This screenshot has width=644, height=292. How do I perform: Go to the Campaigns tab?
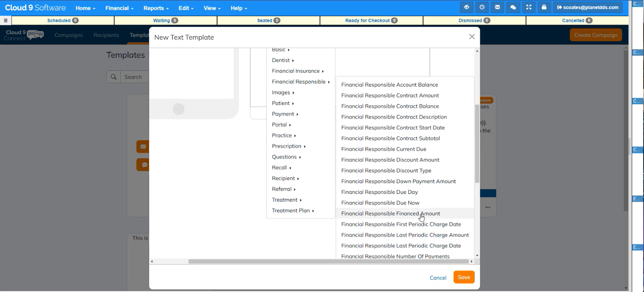coord(69,35)
